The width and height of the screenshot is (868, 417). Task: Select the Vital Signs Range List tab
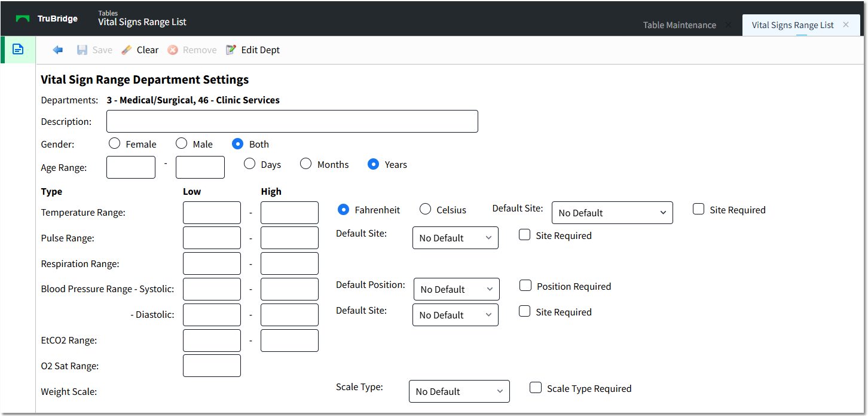point(793,25)
